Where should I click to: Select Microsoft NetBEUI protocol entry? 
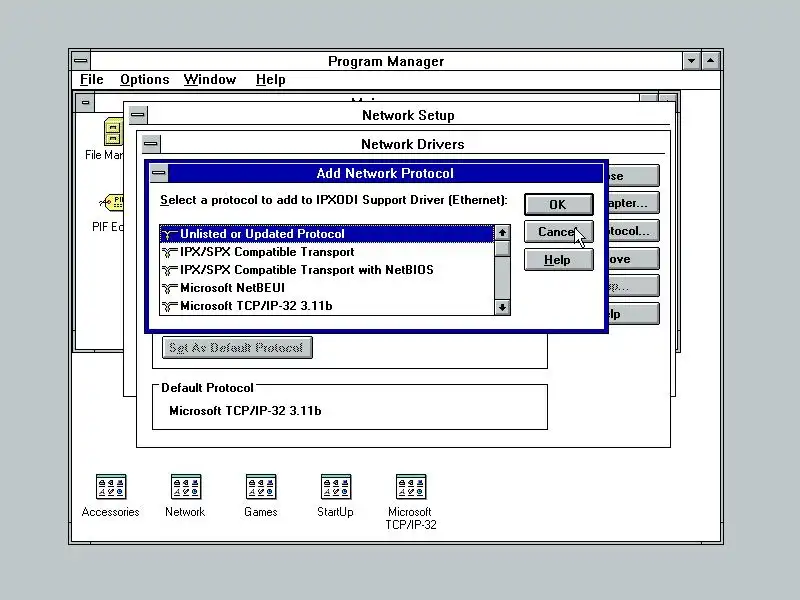coord(327,288)
